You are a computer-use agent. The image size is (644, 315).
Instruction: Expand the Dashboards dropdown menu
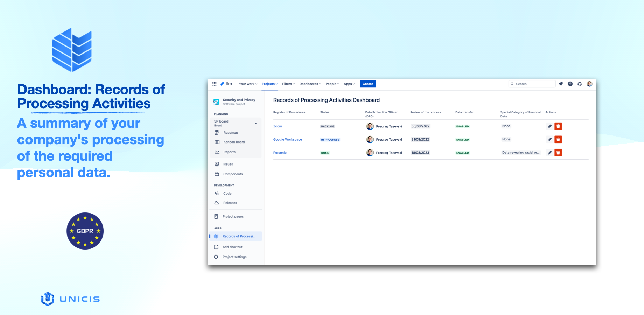310,84
